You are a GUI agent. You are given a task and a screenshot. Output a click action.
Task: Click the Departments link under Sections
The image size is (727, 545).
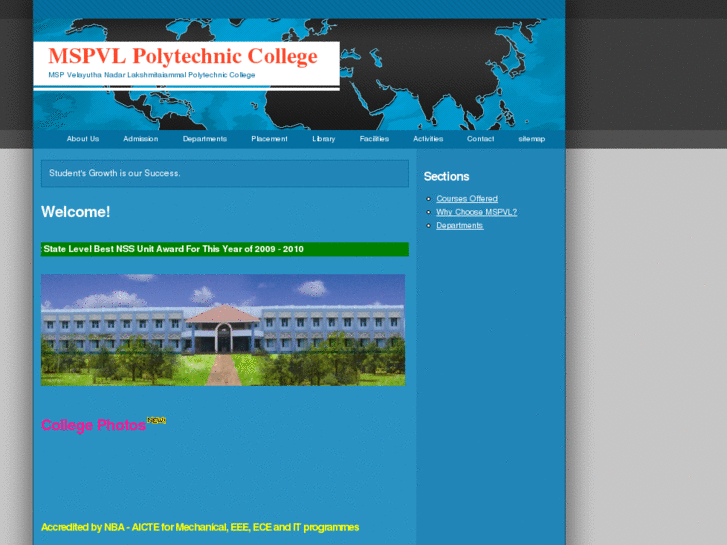[459, 225]
